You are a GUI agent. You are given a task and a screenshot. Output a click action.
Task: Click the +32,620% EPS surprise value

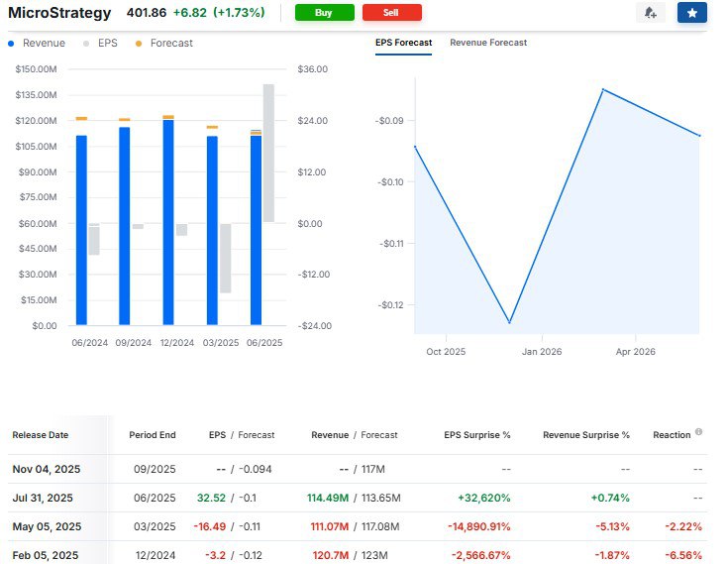tap(484, 498)
